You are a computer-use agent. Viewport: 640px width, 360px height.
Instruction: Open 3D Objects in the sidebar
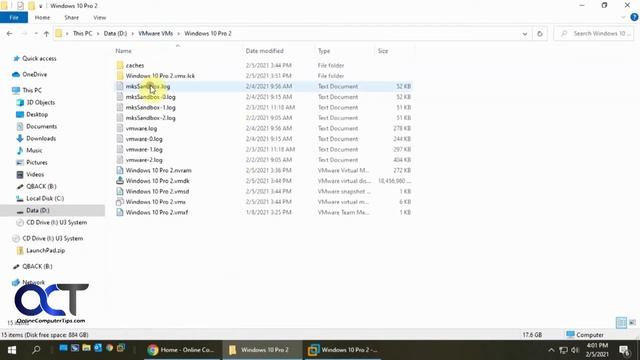[40, 102]
